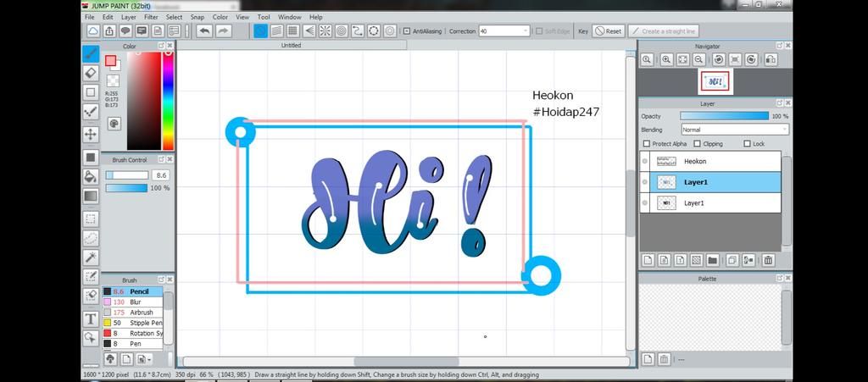Open the Window menu
The height and width of the screenshot is (382, 868).
(290, 17)
